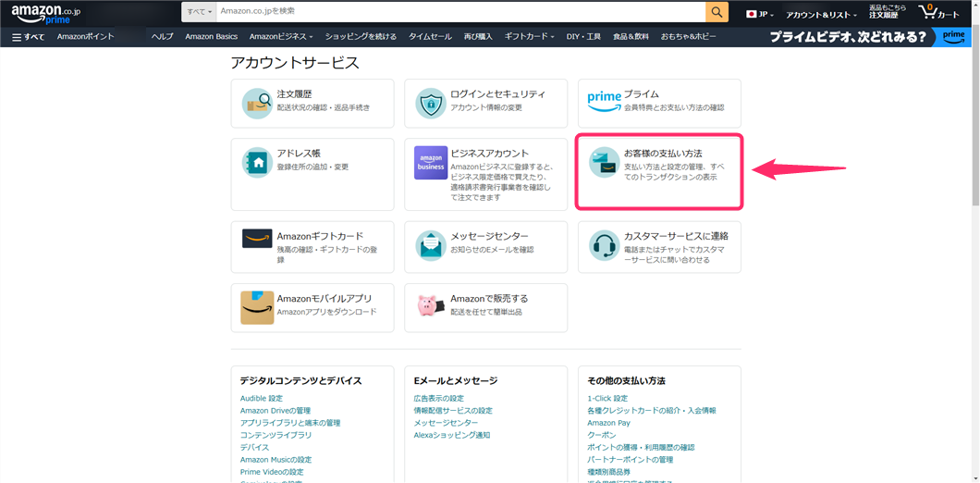Click the クーポン link

[x=602, y=436]
